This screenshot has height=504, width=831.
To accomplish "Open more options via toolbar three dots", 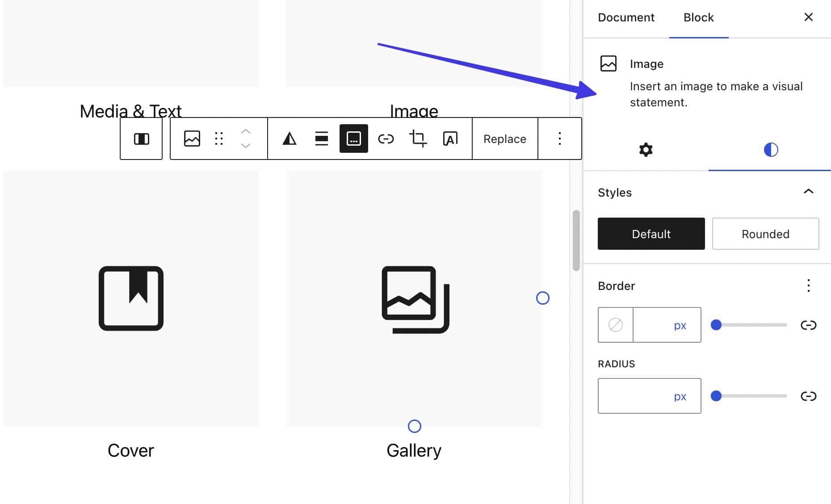I will pos(560,139).
